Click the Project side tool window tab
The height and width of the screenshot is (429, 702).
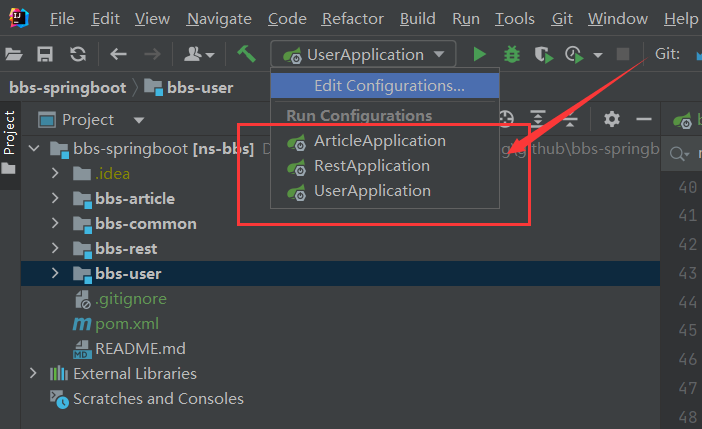10,132
